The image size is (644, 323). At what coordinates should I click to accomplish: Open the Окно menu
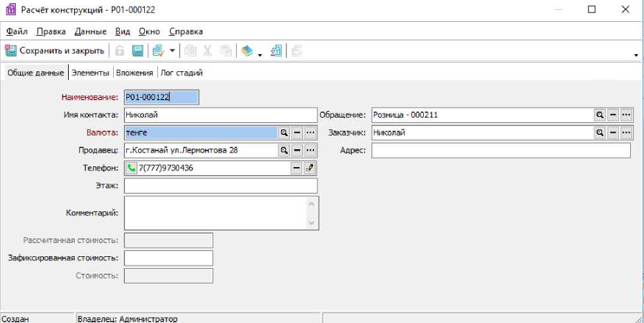149,32
